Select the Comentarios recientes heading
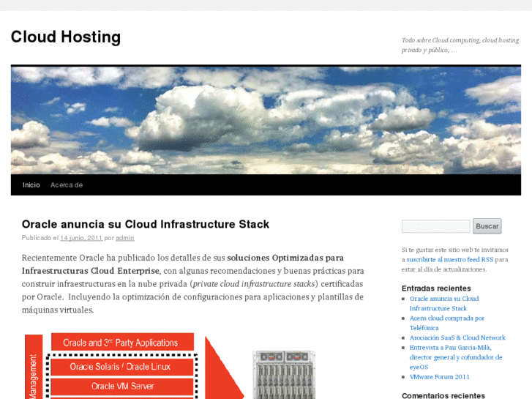The image size is (532, 399). (x=443, y=395)
